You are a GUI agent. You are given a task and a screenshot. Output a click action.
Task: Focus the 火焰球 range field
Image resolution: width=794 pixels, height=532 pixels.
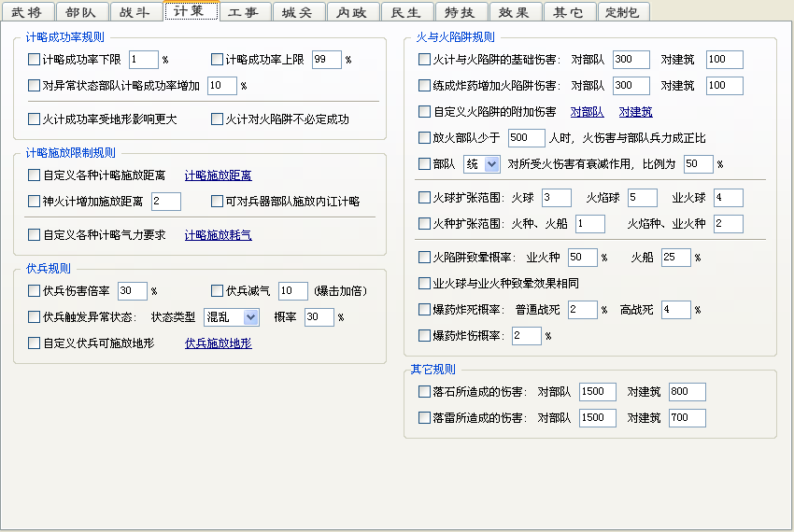(x=643, y=198)
